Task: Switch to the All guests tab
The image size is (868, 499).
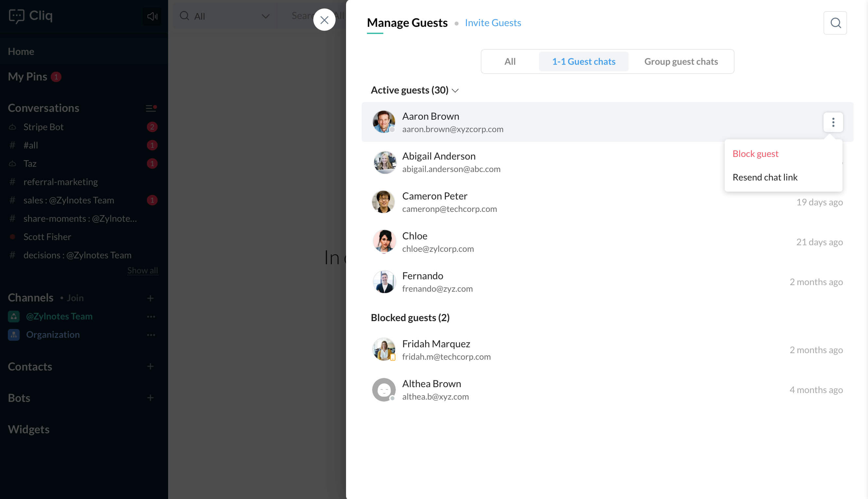Action: pos(510,61)
